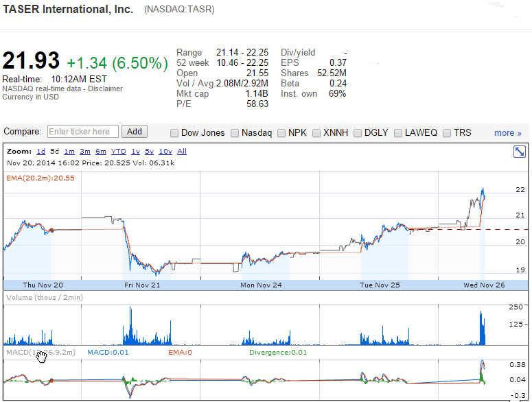This screenshot has width=532, height=402.
Task: Select the Wed Nov 26 date label
Action: point(484,285)
